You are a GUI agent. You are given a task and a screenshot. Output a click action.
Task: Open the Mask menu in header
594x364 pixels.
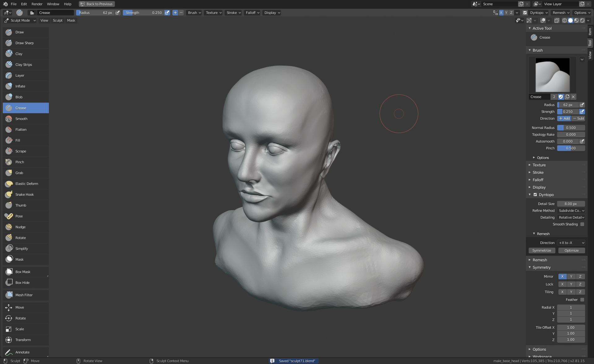pos(71,20)
